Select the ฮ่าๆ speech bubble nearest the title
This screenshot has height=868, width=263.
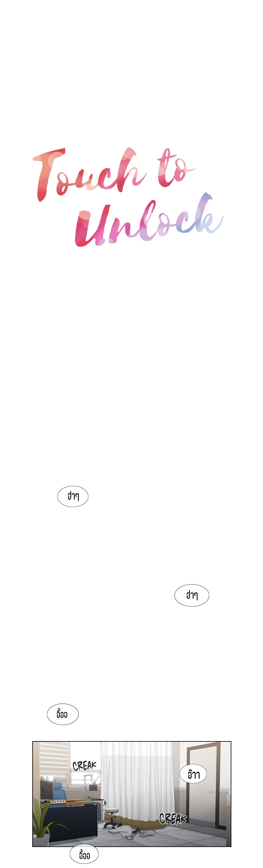coord(73,496)
